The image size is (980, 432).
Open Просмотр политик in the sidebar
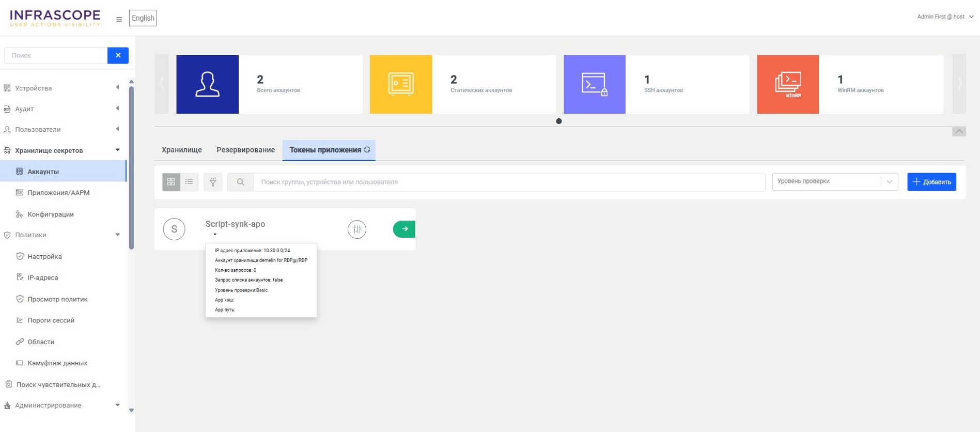point(63,299)
